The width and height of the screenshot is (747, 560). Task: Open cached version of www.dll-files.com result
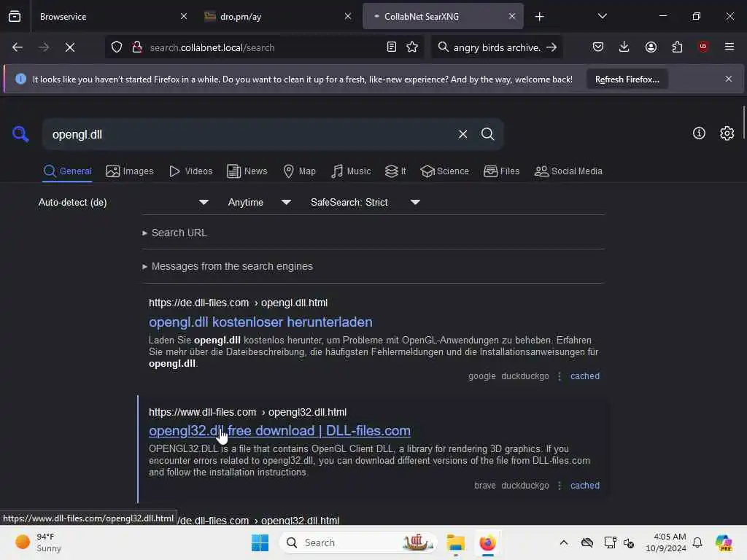pos(585,486)
